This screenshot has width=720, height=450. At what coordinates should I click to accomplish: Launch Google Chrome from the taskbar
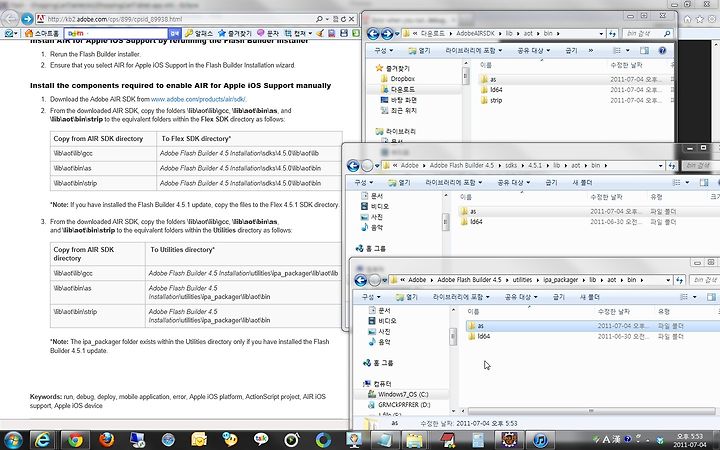coord(75,440)
